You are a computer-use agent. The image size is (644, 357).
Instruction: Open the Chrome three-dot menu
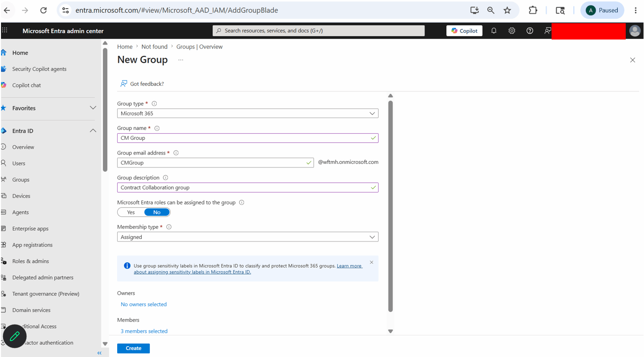pos(636,10)
